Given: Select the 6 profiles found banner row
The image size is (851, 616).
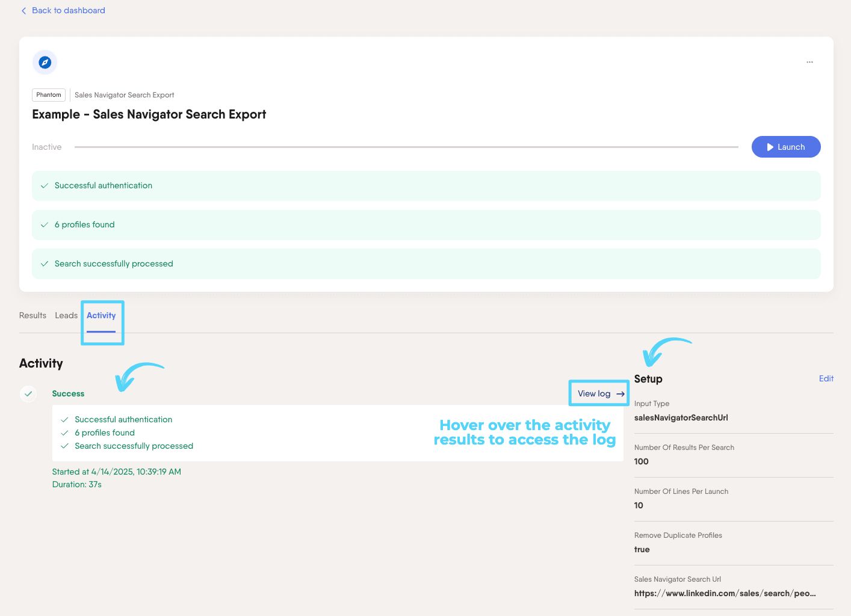Looking at the screenshot, I should [426, 225].
